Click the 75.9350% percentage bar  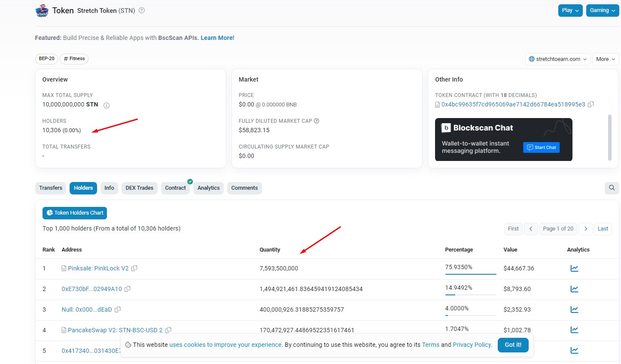pos(471,274)
